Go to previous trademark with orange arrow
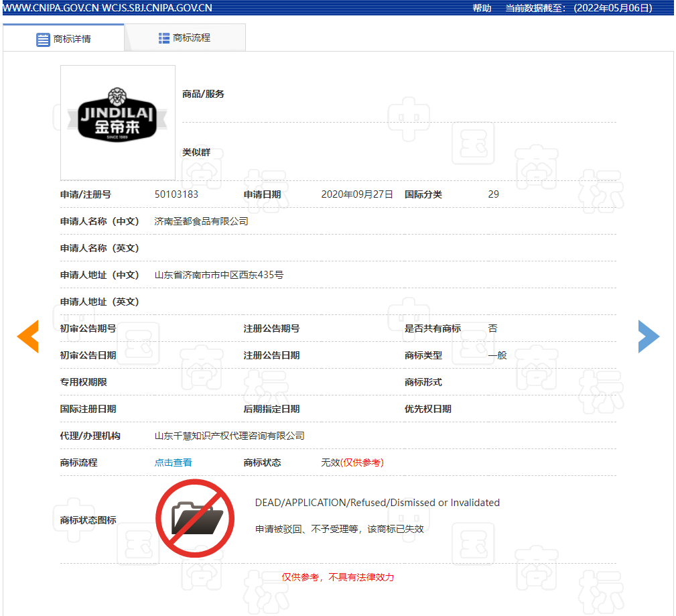Screen dimensions: 676x616 click(28, 336)
